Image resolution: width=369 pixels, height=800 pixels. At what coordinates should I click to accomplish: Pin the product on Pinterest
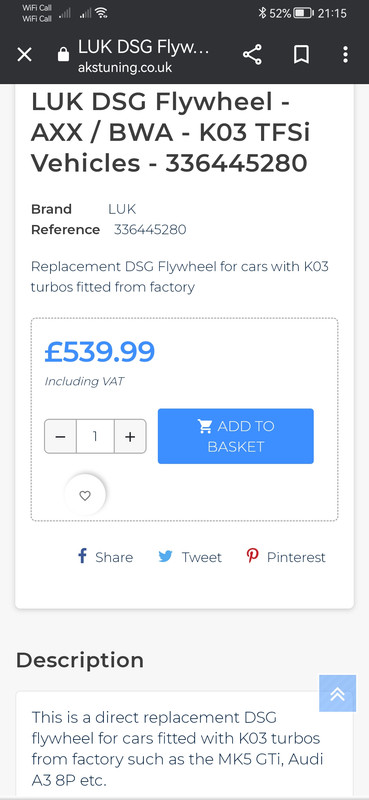click(x=286, y=557)
